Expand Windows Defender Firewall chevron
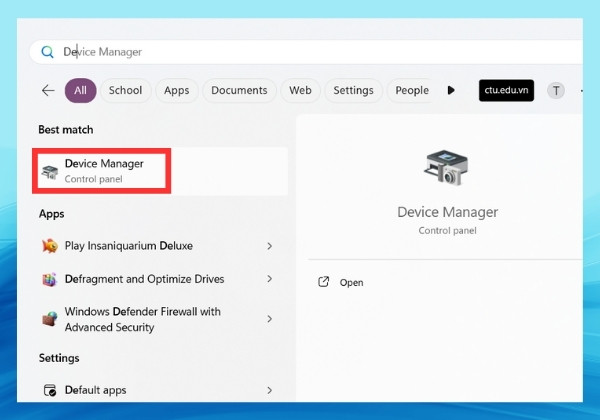 tap(269, 319)
